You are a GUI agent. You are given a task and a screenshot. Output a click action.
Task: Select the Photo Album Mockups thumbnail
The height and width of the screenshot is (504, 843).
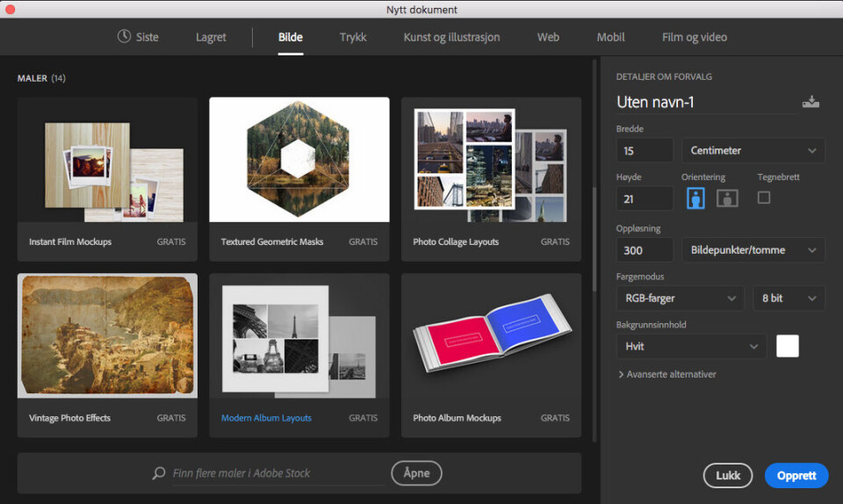[491, 335]
